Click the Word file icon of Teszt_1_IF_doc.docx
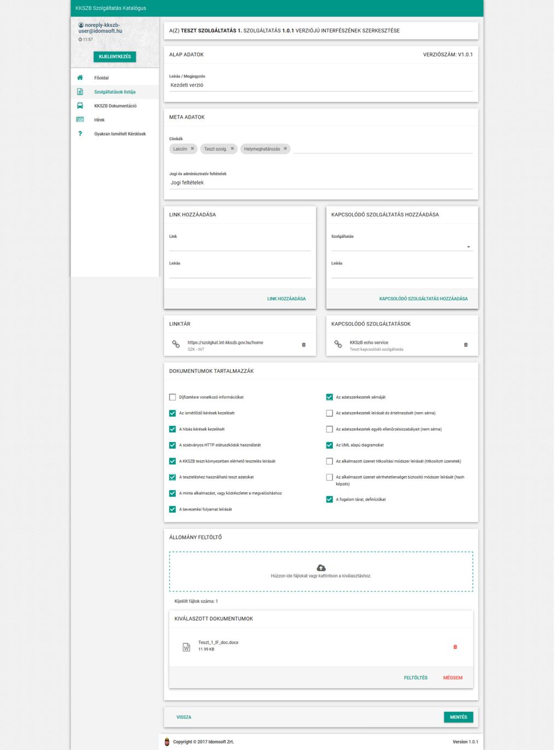Screen dimensions: 560x750 186,647
